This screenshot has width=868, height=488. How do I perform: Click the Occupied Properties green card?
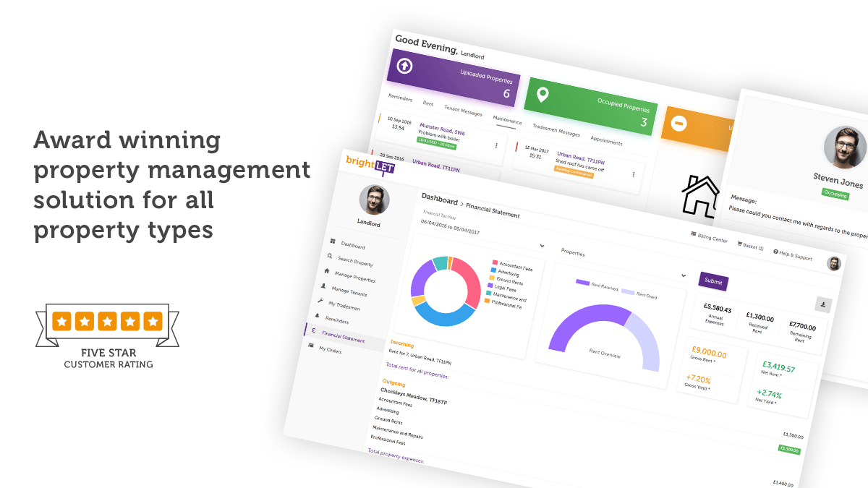(x=590, y=105)
